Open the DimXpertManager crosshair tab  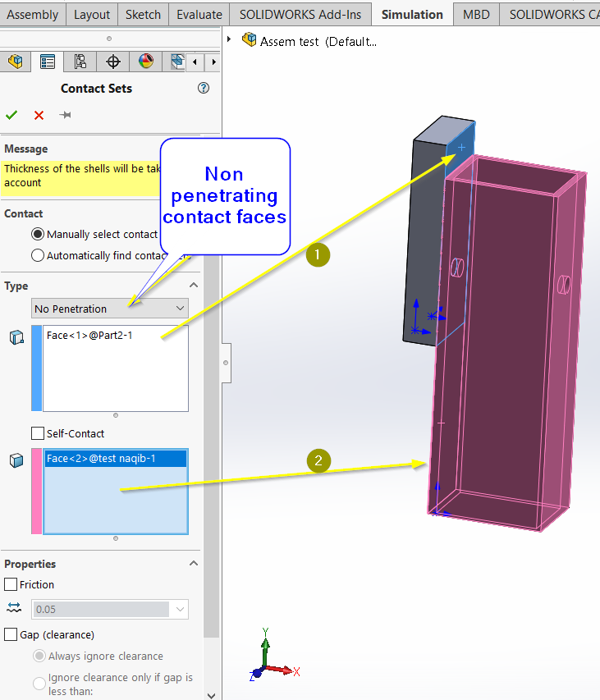pos(113,62)
